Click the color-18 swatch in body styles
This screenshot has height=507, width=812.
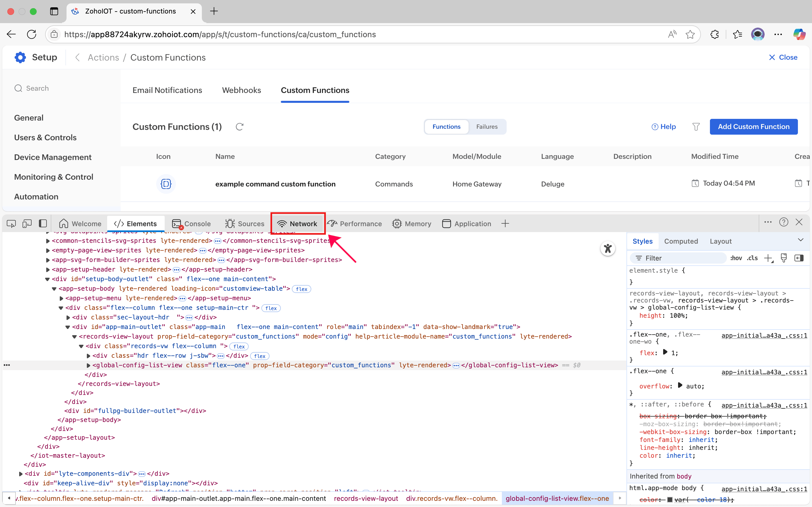670,500
